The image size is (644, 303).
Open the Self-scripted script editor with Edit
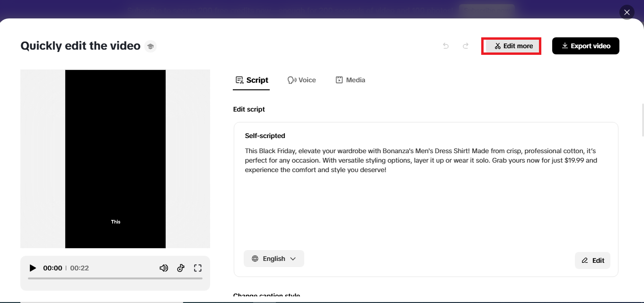point(592,260)
